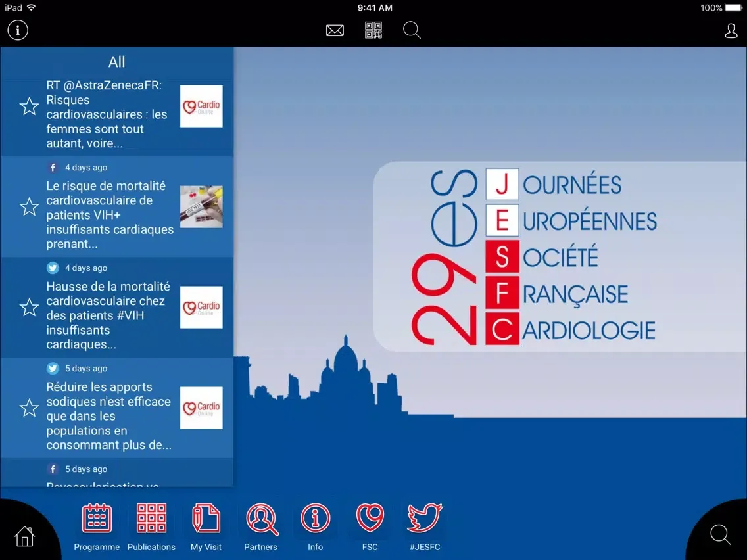Open the #JESFC Twitter bird icon
Viewport: 747px width, 560px height.
click(425, 518)
